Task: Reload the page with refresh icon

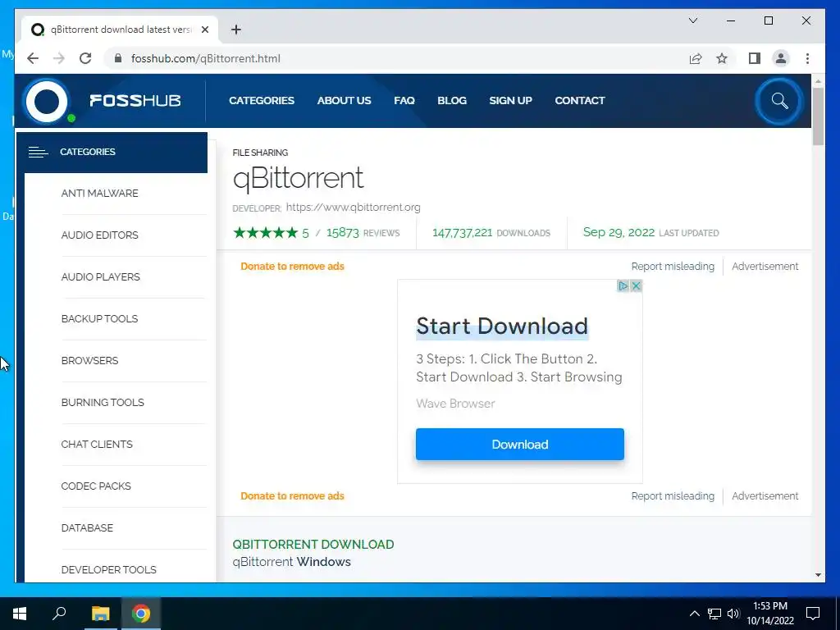Action: [85, 58]
